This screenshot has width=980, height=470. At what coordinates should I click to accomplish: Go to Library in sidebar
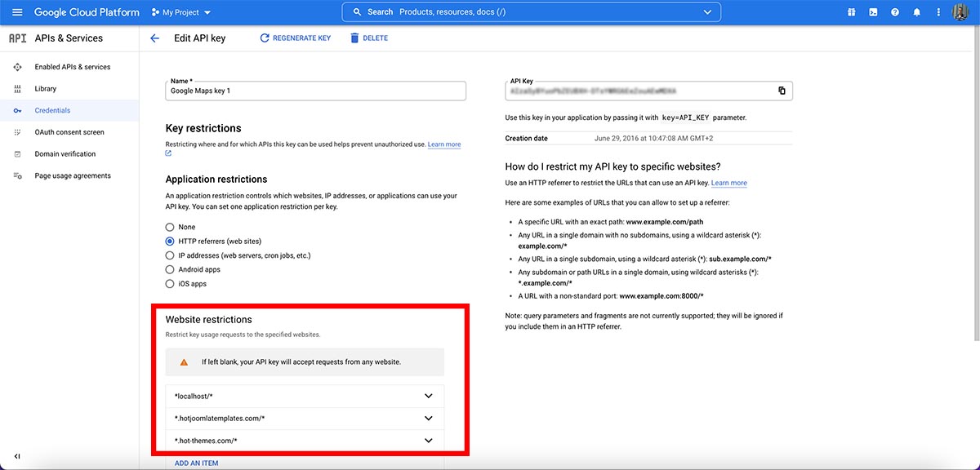[46, 89]
